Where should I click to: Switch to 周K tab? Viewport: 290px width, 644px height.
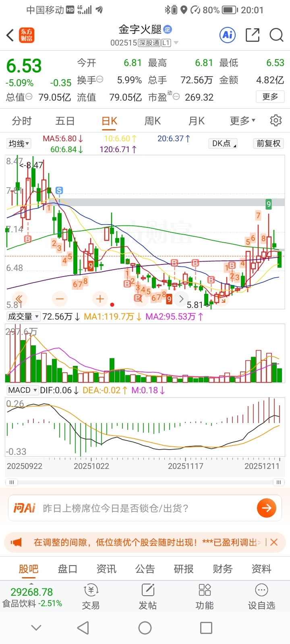(152, 121)
